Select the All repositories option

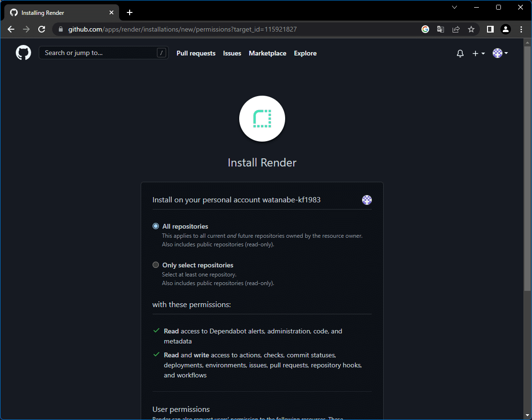pyautogui.click(x=156, y=226)
